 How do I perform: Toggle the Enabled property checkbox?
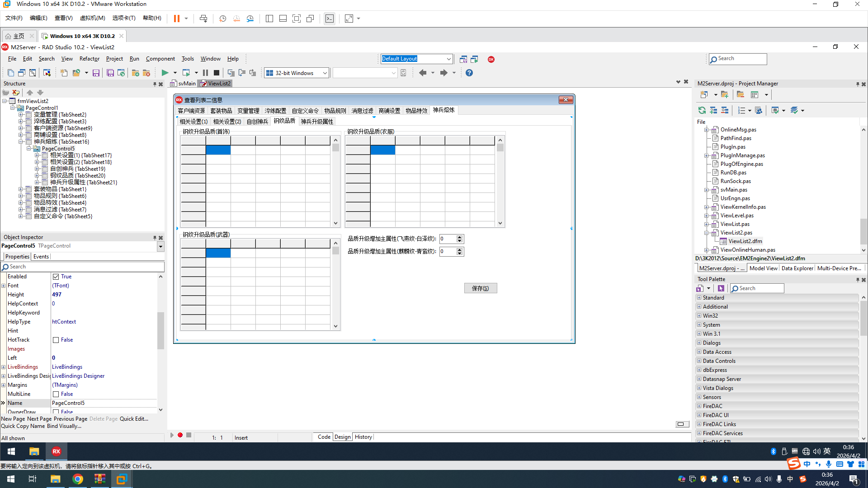56,277
